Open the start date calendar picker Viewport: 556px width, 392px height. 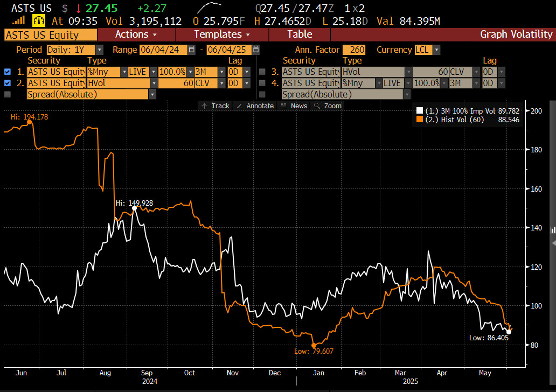tap(192, 50)
